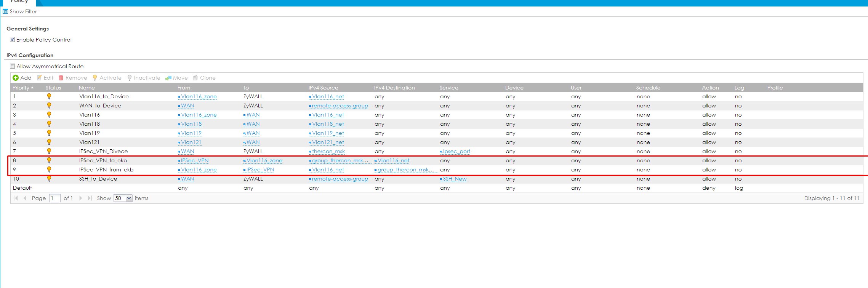
Task: Open IPSec_VPN From link in rule 8
Action: coord(195,161)
